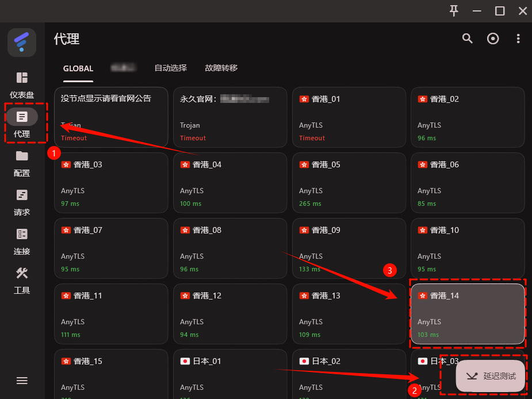
Task: Click the Timeout label on 香港_01
Action: [x=312, y=138]
